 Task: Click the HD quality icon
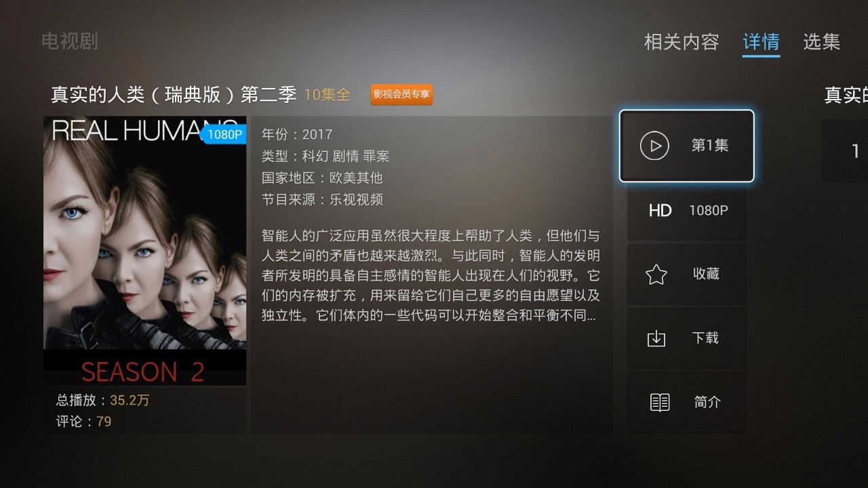pyautogui.click(x=660, y=211)
